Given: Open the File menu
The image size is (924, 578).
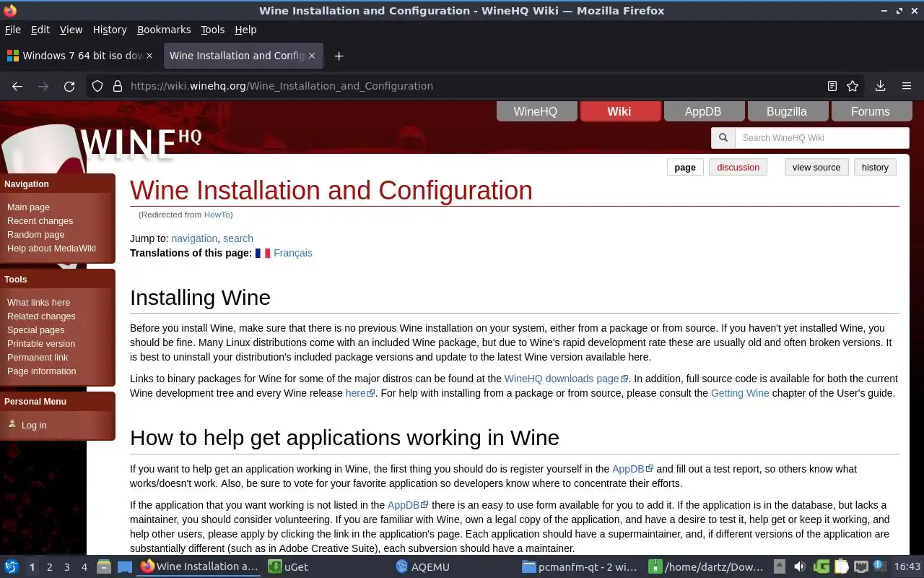Looking at the screenshot, I should tap(12, 30).
